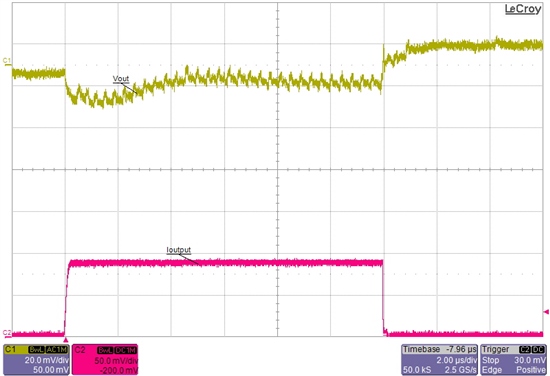Select the 2.00 µs/div timebase value
This screenshot has width=550, height=376.
456,360
